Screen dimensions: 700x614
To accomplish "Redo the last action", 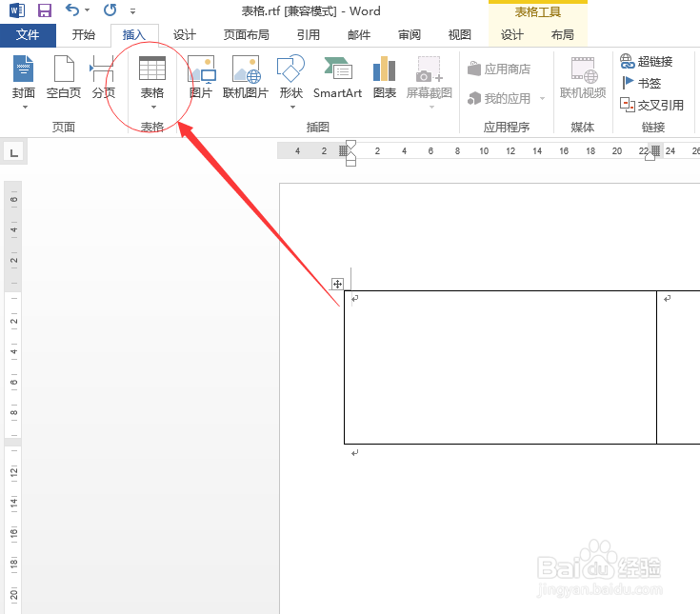I will click(x=110, y=10).
